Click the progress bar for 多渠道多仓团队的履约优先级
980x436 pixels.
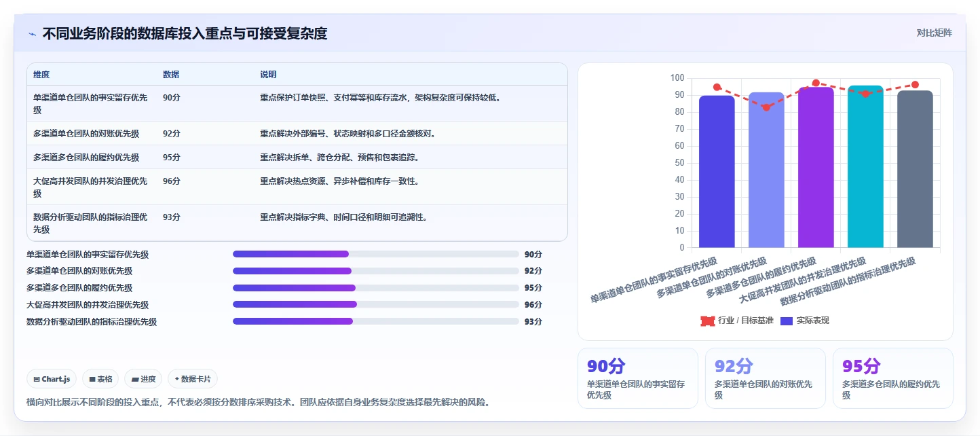point(376,287)
